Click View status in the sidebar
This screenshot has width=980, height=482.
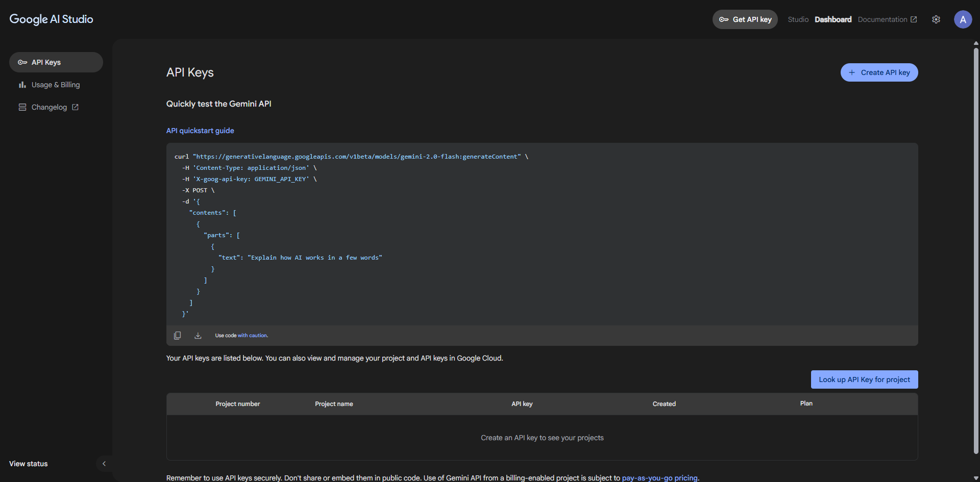point(28,464)
